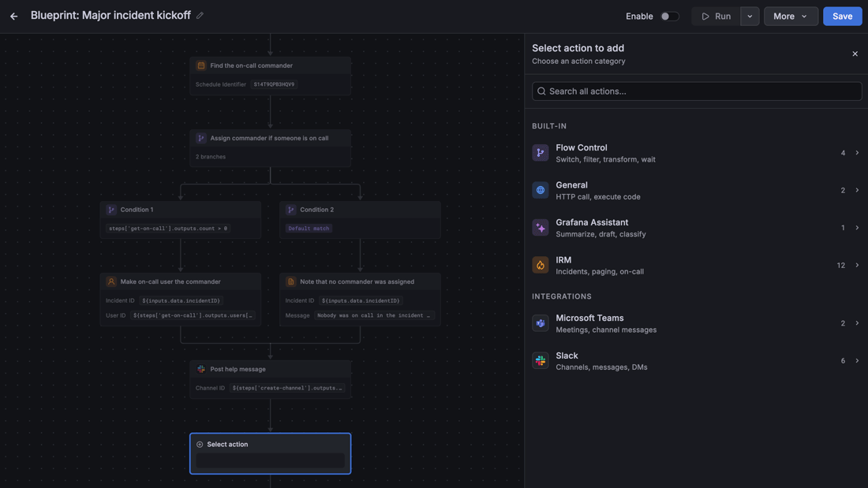868x488 pixels.
Task: Select Make on-call user the commander node
Action: (181, 300)
